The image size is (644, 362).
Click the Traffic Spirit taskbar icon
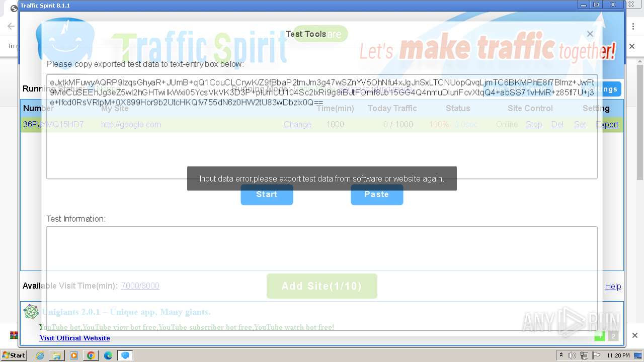tap(125, 355)
